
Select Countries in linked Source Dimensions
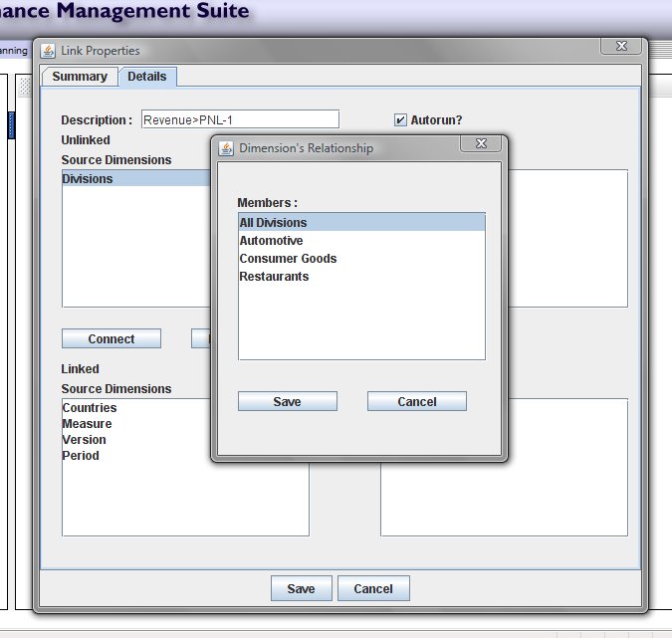90,408
